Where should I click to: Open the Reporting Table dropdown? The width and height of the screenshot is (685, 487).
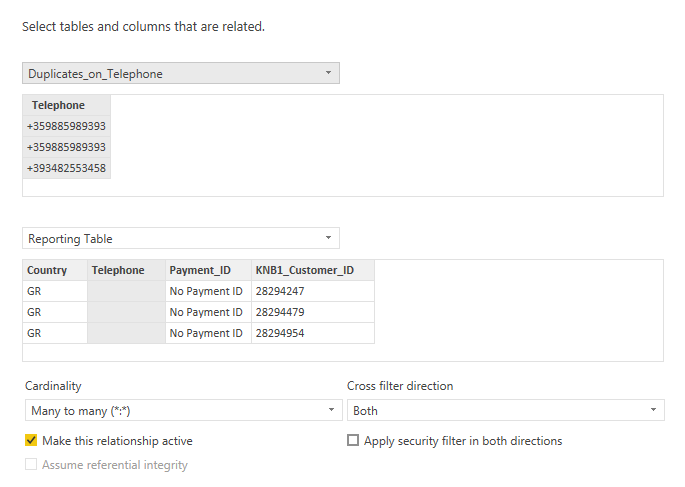[x=181, y=238]
